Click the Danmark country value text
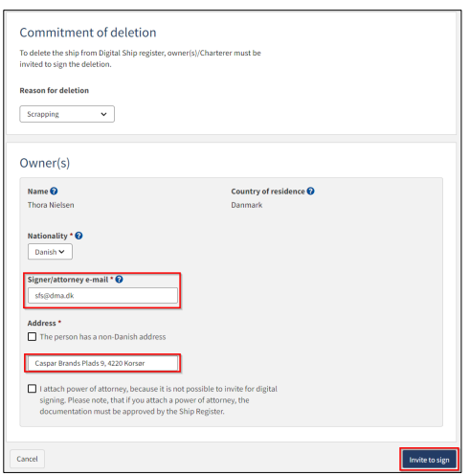This screenshot has height=476, width=470. pyautogui.click(x=247, y=205)
